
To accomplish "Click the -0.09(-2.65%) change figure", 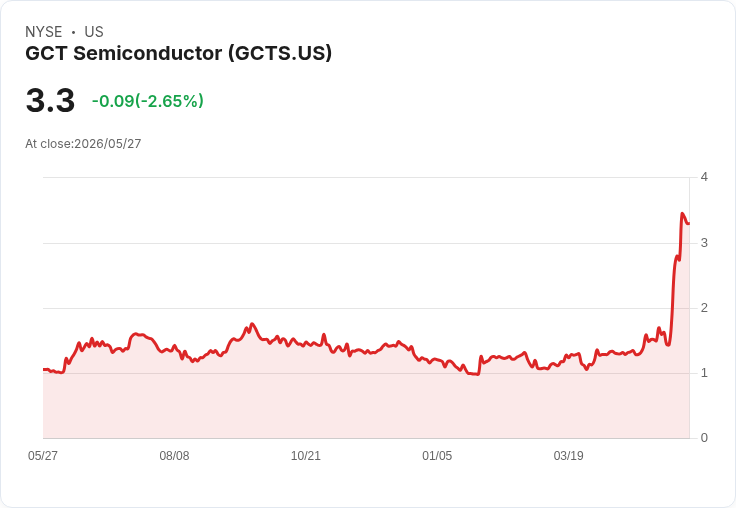I will coord(148,101).
